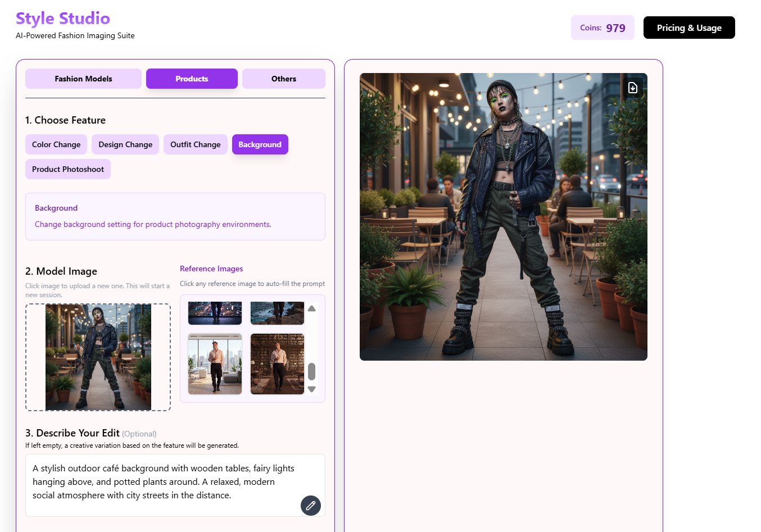Select the Background feature button
Viewport: 761px width, 532px height.
[x=260, y=144]
